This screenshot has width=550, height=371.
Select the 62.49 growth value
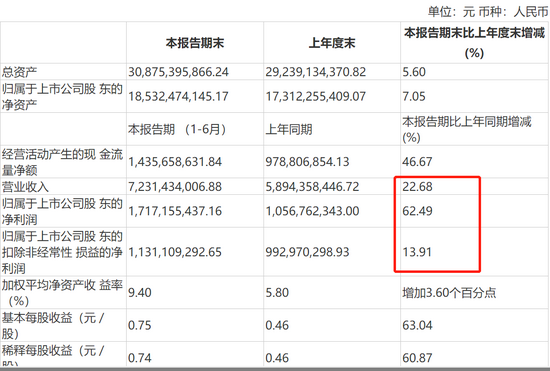point(417,211)
